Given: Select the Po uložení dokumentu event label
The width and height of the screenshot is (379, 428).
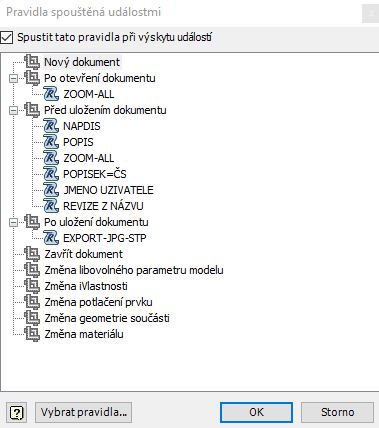Looking at the screenshot, I should click(96, 222).
